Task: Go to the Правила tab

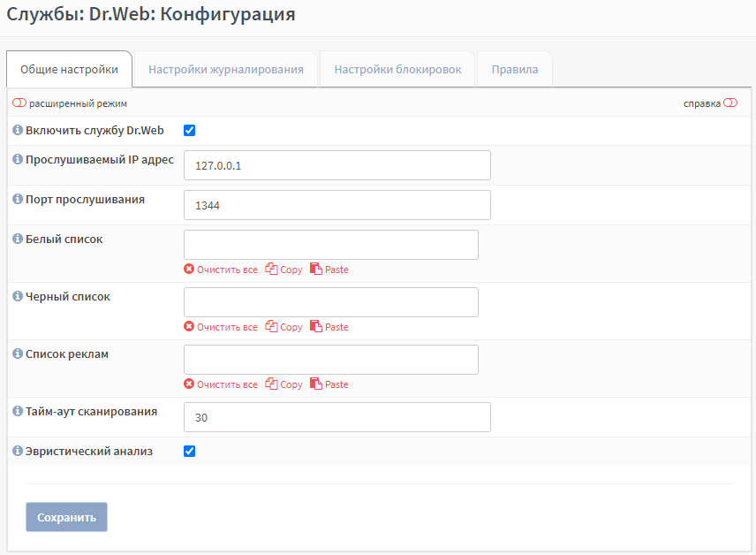Action: (x=515, y=69)
